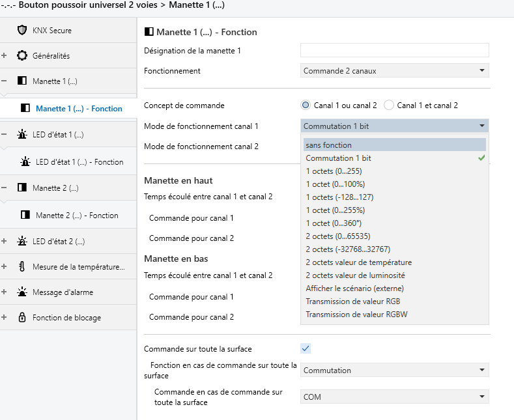
Task: Click the Généralités gear icon
Action: (x=22, y=56)
